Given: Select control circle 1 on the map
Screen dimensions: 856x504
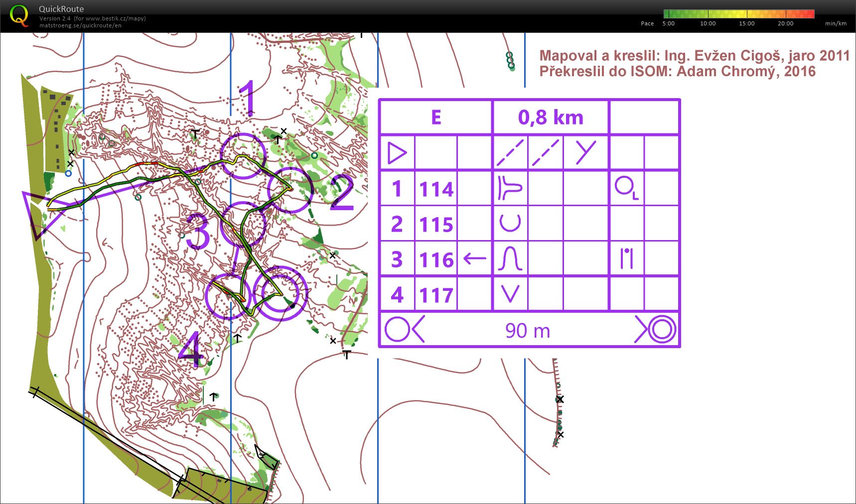Looking at the screenshot, I should [243, 156].
